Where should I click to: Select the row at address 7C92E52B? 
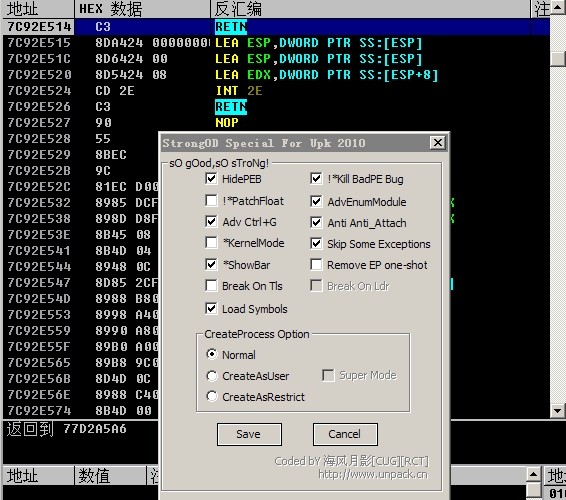(x=80, y=171)
